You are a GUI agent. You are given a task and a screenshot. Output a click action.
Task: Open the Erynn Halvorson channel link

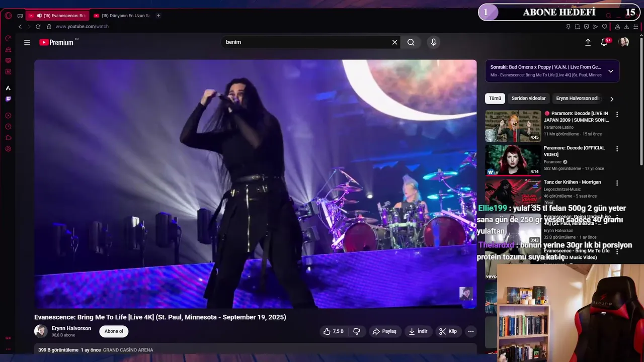click(71, 328)
